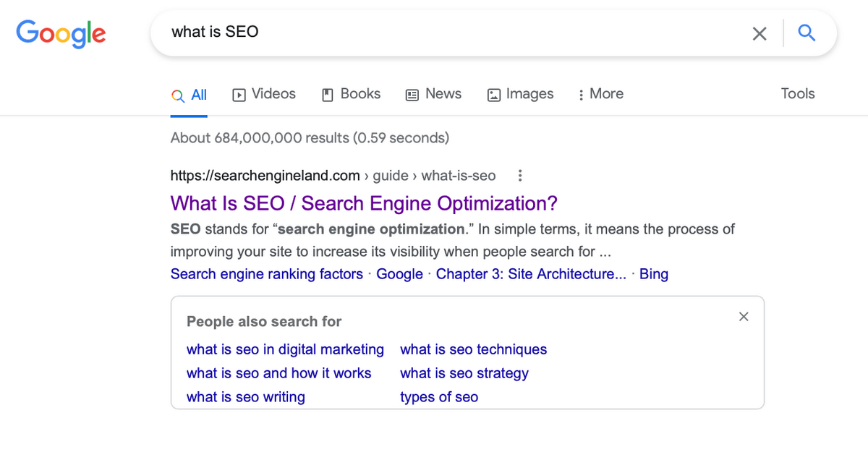Click the blue magnifying glass search icon
Screen dimensions: 868x452
tap(807, 33)
